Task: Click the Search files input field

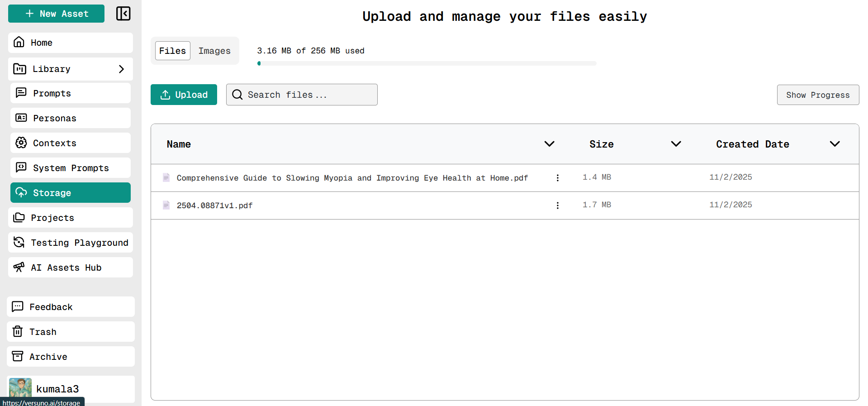Action: pyautogui.click(x=302, y=95)
